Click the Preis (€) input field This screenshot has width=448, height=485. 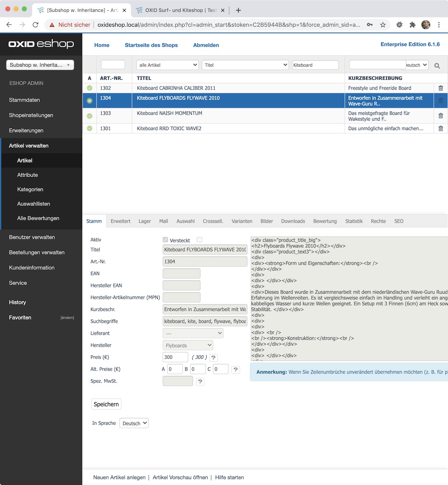click(175, 357)
